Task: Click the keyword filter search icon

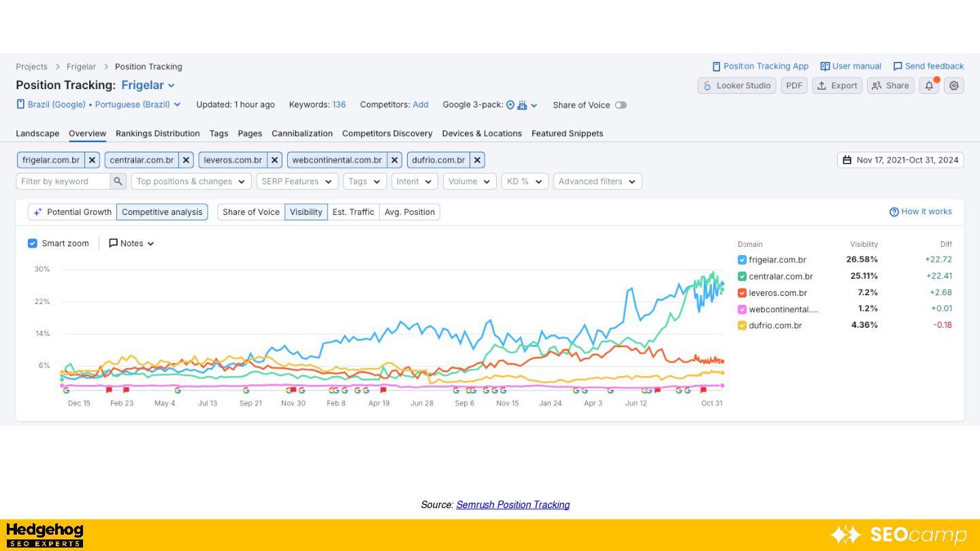Action: point(118,182)
